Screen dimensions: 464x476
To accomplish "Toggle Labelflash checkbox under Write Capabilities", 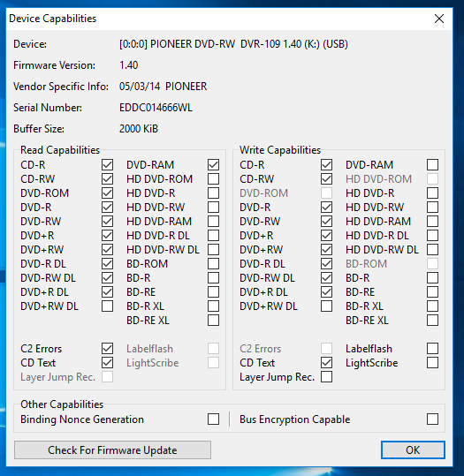I will click(432, 349).
